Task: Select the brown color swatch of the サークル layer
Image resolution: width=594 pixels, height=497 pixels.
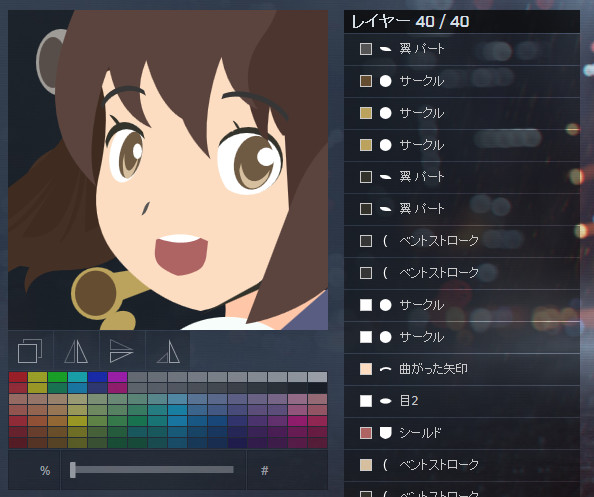Action: click(366, 81)
